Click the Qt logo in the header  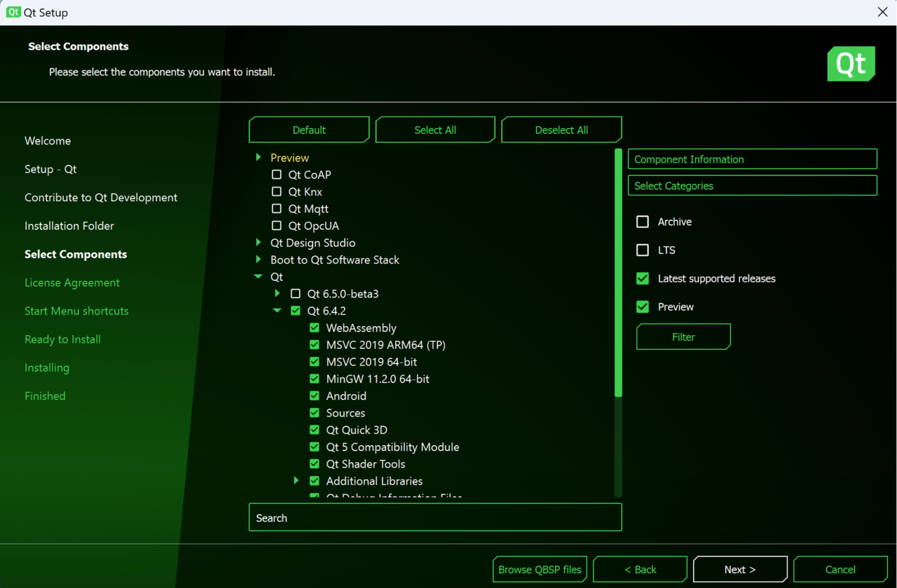[851, 64]
